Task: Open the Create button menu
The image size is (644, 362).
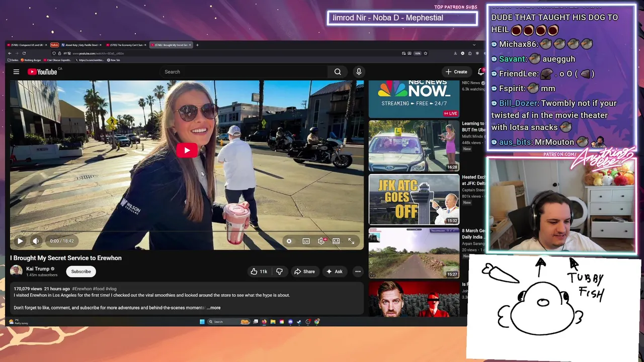Action: point(456,72)
